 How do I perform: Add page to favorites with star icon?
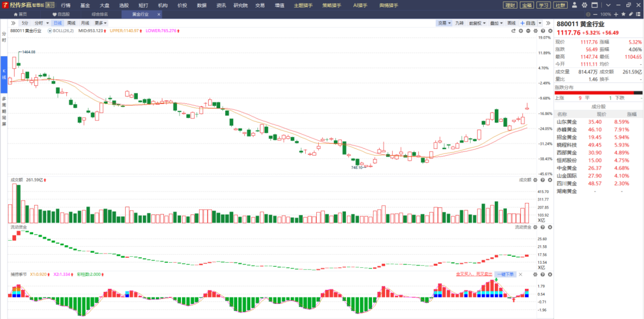[624, 14]
